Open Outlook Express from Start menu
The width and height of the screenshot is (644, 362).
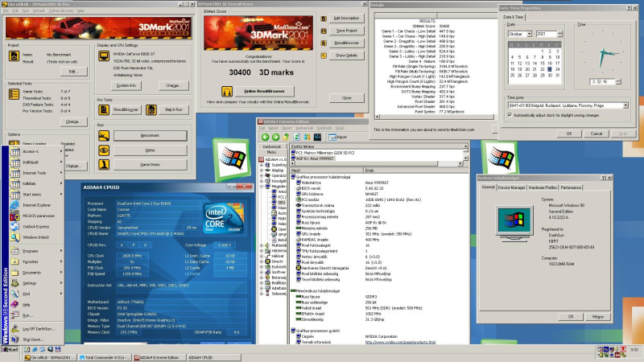pyautogui.click(x=36, y=227)
